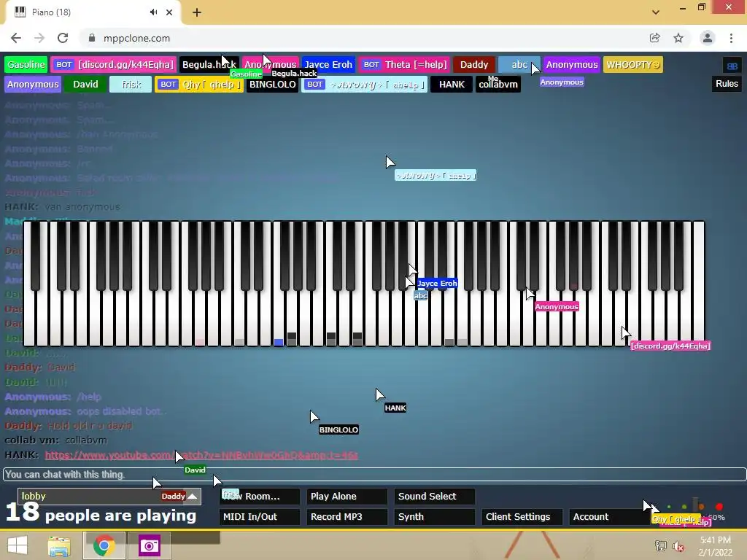This screenshot has width=747, height=560.
Task: Select the [discord.gg/k44Eqha] bot name tag
Action: pos(114,65)
